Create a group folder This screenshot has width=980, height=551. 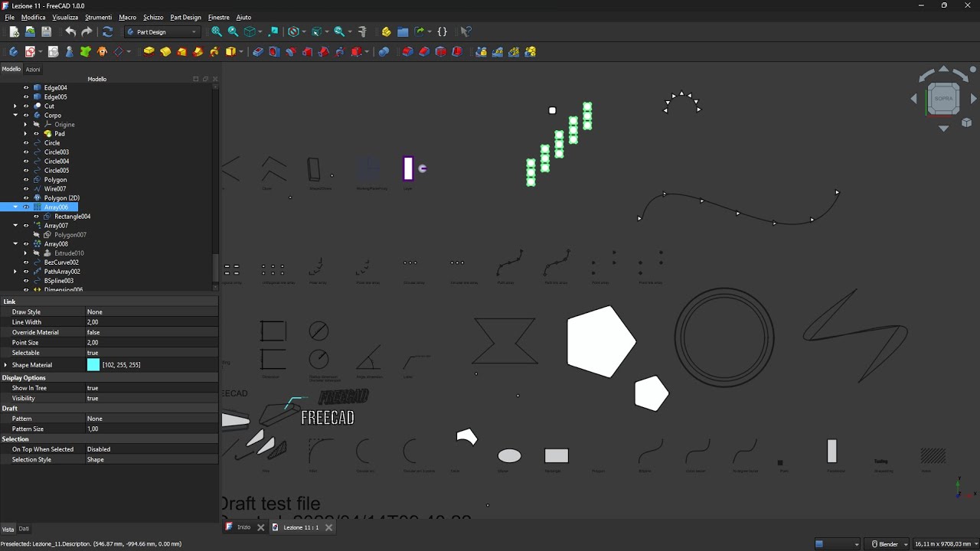coord(403,31)
